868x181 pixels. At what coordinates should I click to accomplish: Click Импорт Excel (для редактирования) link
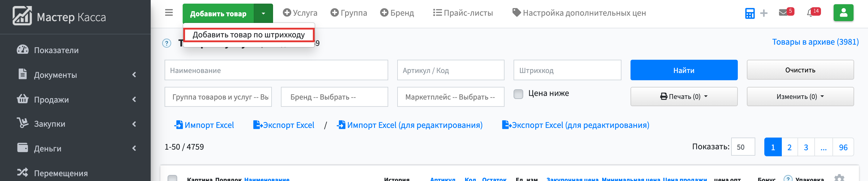tap(409, 125)
